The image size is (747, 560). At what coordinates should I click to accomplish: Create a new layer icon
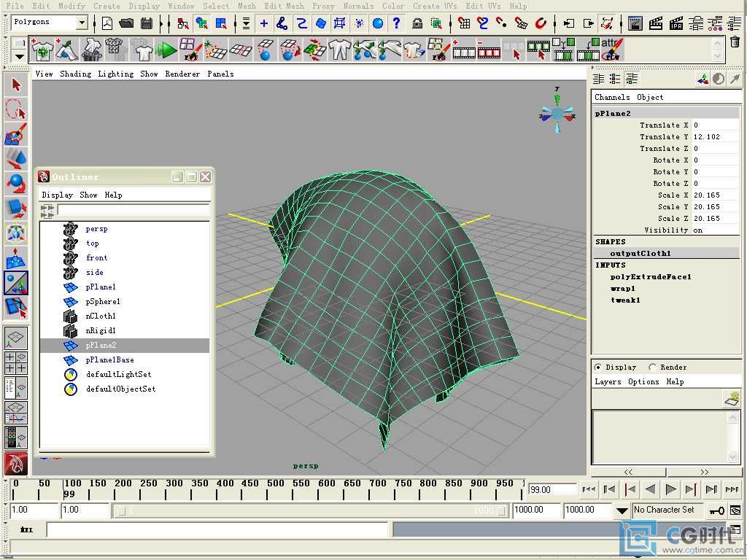coord(731,398)
